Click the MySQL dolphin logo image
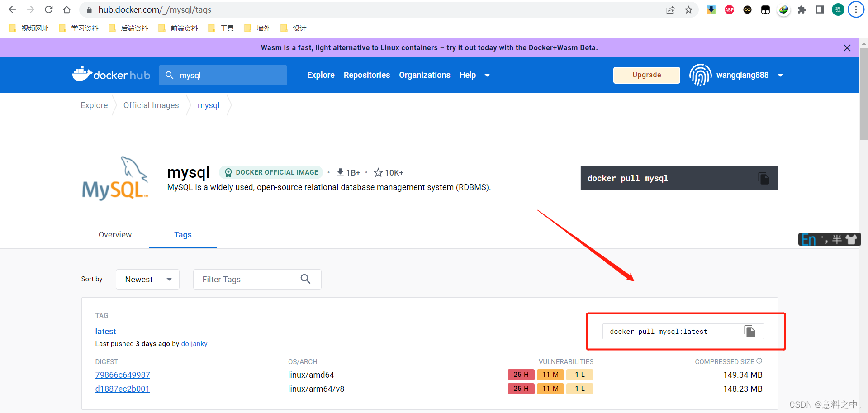This screenshot has height=413, width=868. tap(115, 178)
